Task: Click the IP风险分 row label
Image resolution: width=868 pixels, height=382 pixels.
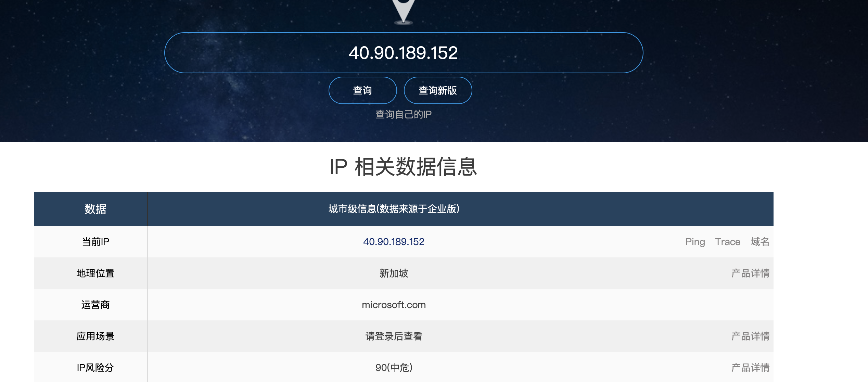Action: [95, 368]
